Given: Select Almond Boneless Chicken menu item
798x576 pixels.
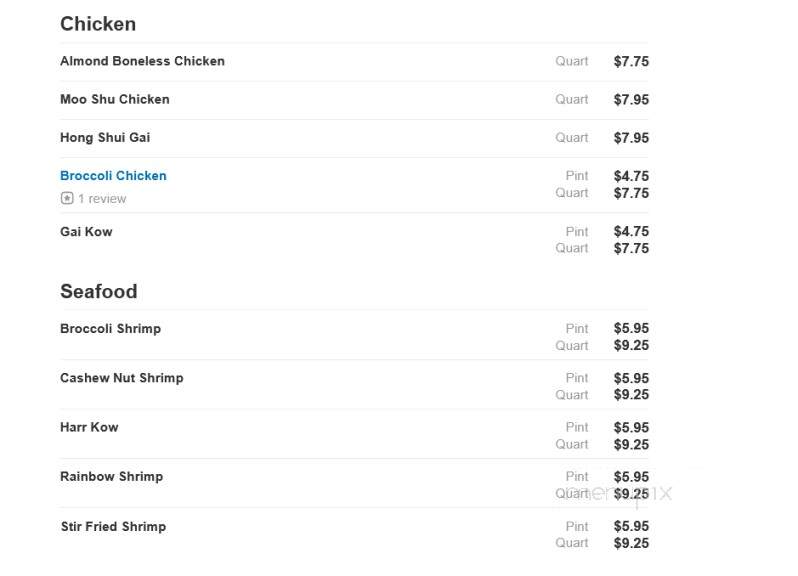Looking at the screenshot, I should tap(142, 61).
